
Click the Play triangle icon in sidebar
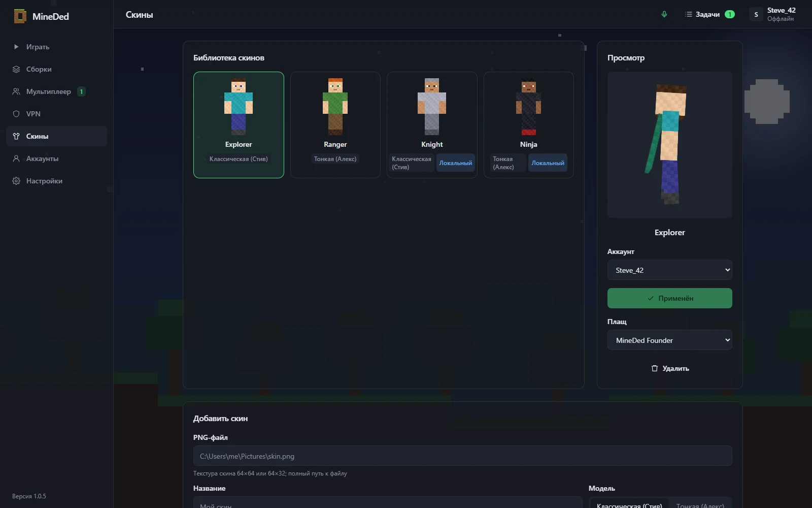coord(16,47)
